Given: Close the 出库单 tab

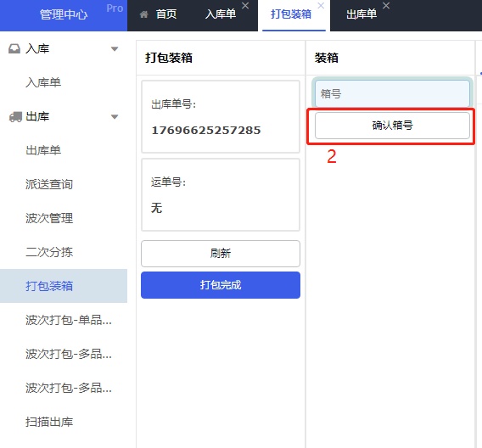Looking at the screenshot, I should [x=386, y=6].
